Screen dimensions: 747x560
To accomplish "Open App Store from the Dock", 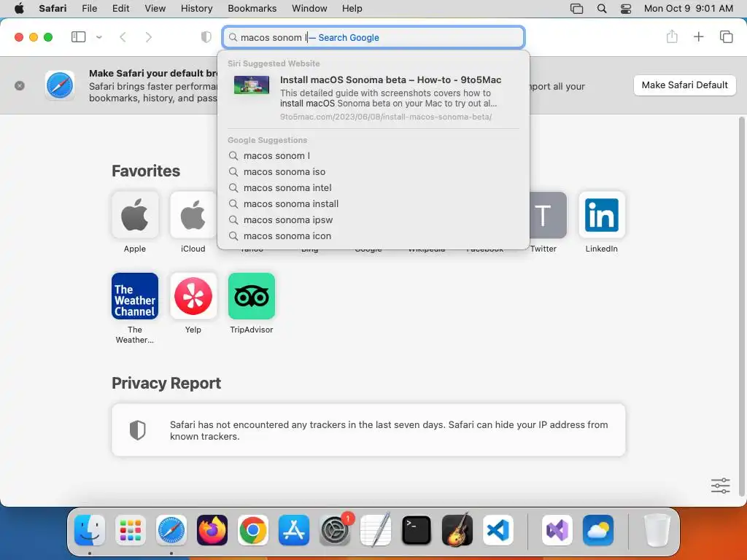I will [x=294, y=530].
